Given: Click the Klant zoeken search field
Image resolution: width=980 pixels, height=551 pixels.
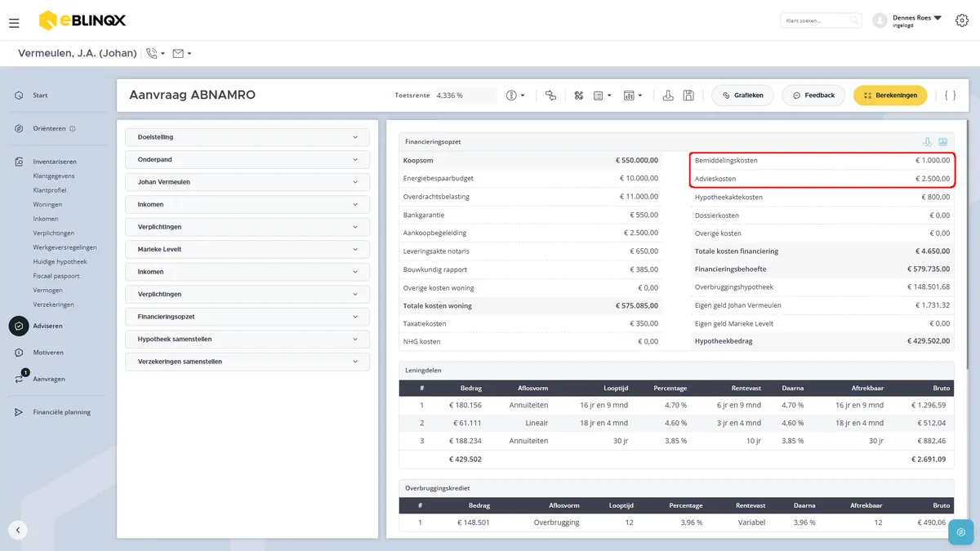Looking at the screenshot, I should click(821, 20).
